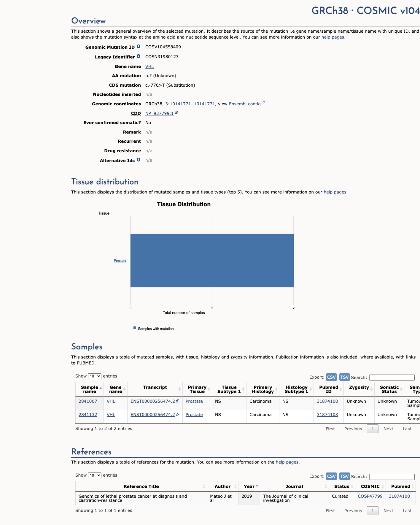420x525 pixels.
Task: Open the VHL link in row 2841132
Action: tap(111, 415)
